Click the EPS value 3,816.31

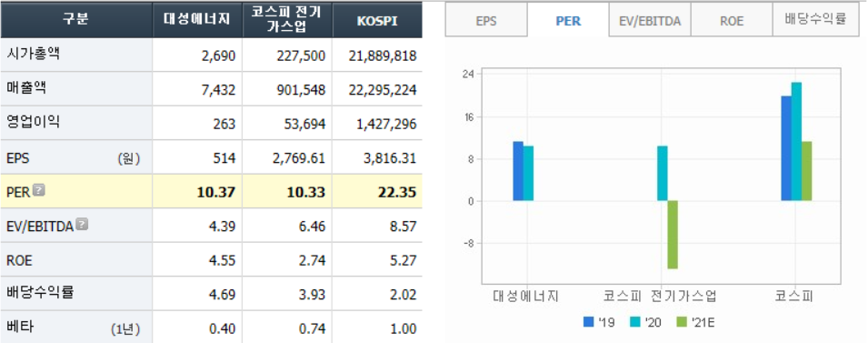(389, 158)
